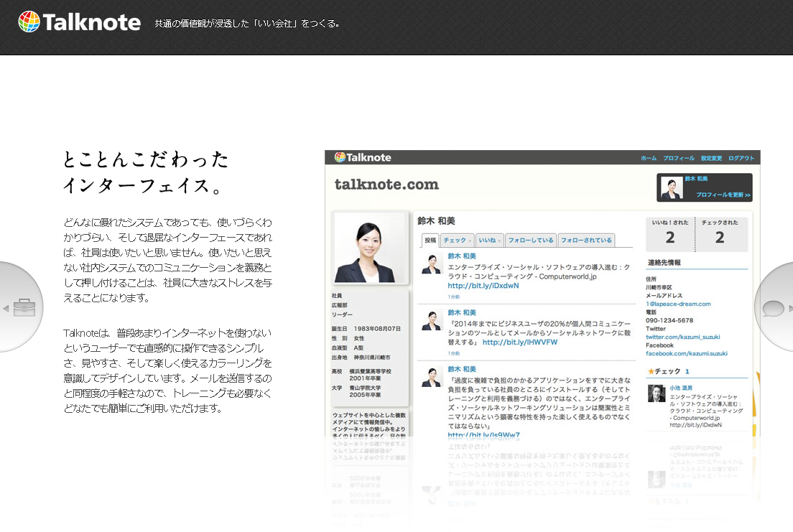The image size is (793, 532).
Task: Click the Talknote logo inside the screenshot
Action: pyautogui.click(x=363, y=157)
